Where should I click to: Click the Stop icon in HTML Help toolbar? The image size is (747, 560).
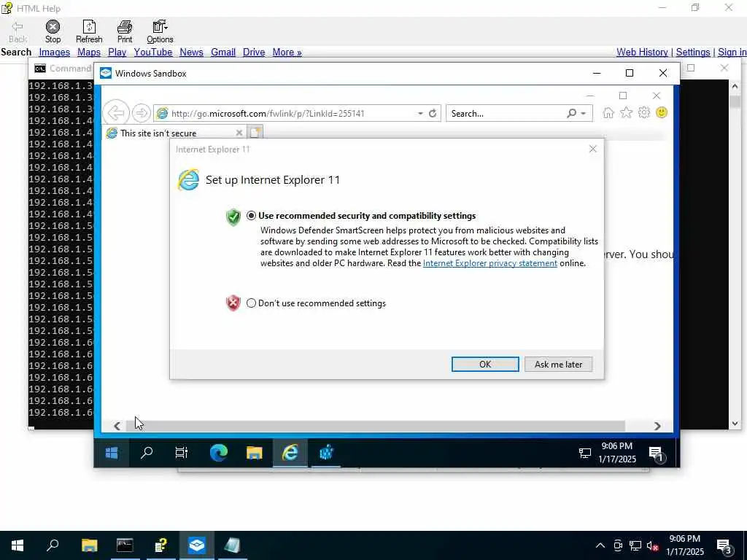(x=53, y=31)
